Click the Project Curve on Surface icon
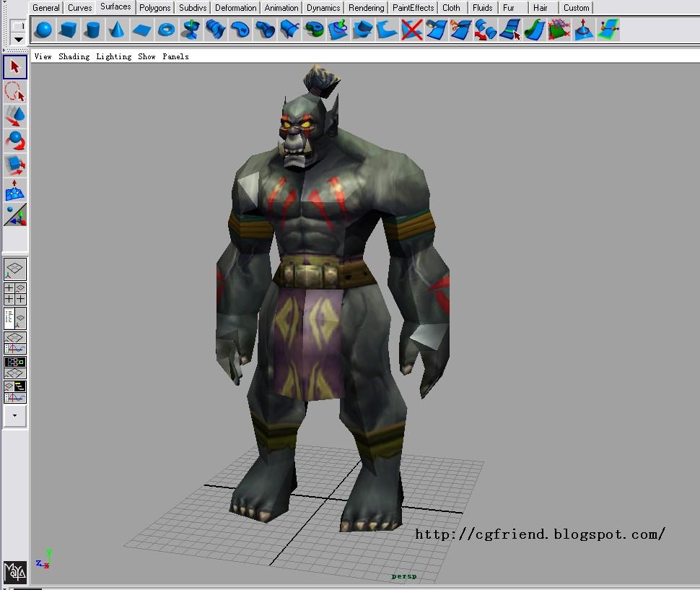The height and width of the screenshot is (590, 700). pos(338,30)
